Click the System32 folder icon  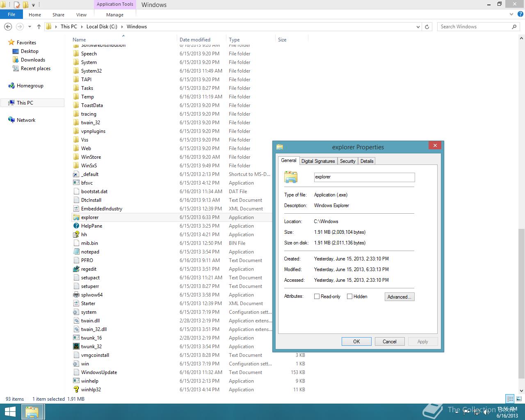76,71
